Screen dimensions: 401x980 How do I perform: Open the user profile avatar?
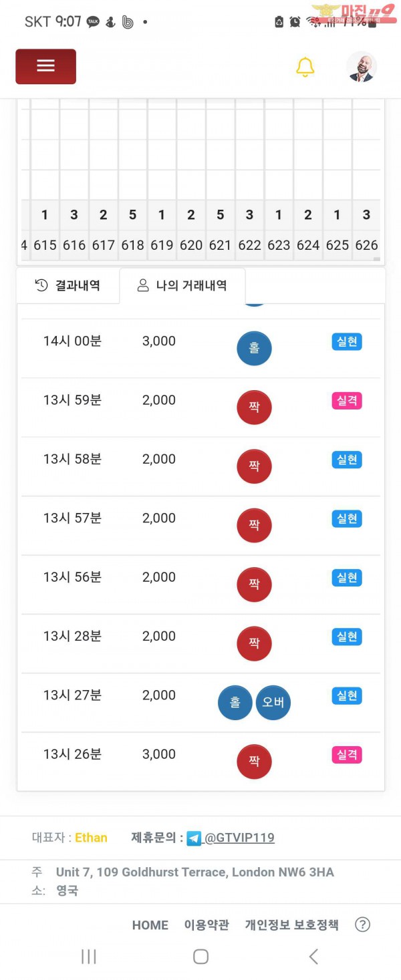coord(362,67)
